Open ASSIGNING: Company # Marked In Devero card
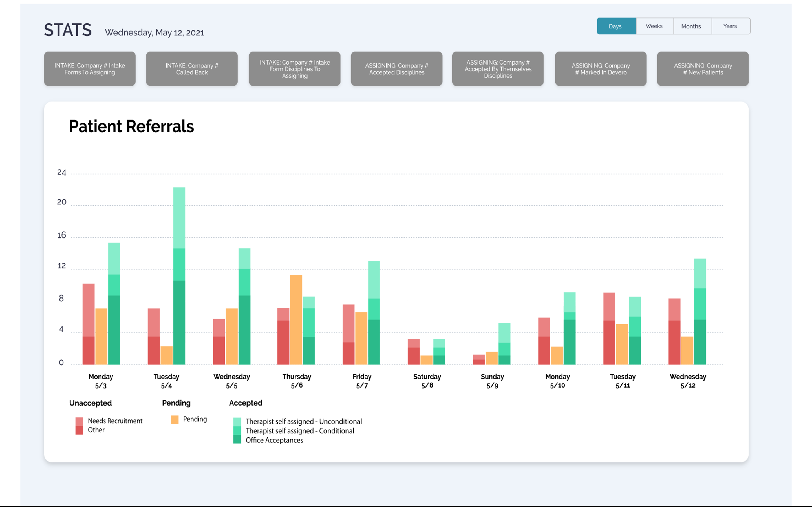 [x=601, y=69]
